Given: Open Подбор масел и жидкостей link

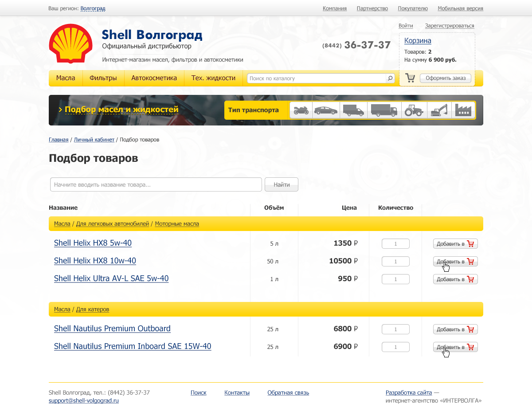Looking at the screenshot, I should point(121,110).
